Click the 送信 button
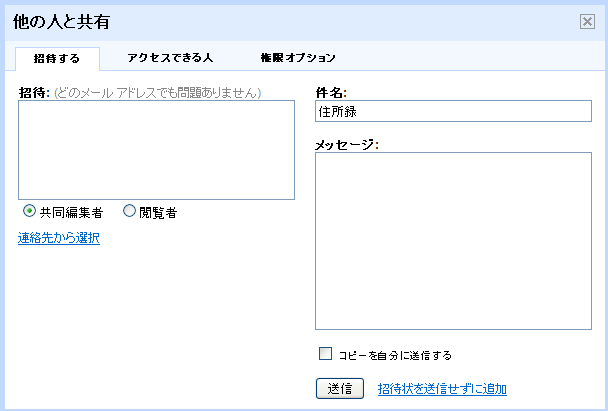This screenshot has height=411, width=608. coord(340,389)
